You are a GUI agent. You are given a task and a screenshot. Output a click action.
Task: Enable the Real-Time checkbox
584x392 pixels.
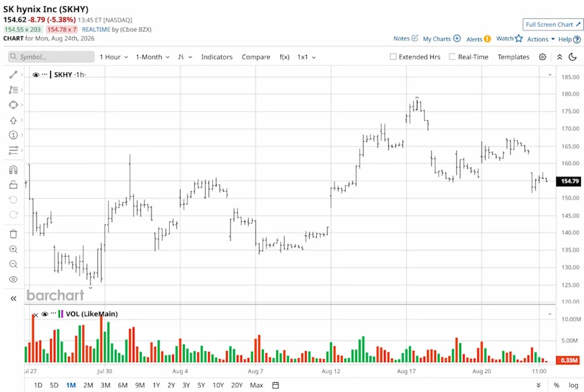452,57
